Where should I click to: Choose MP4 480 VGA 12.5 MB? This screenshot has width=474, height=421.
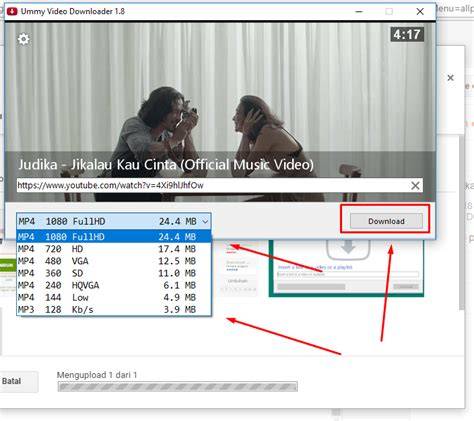114,261
